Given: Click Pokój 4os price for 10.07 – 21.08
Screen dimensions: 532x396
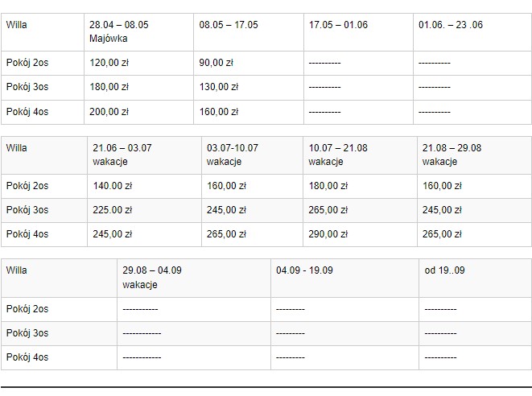Looking at the screenshot, I should click(x=328, y=234).
